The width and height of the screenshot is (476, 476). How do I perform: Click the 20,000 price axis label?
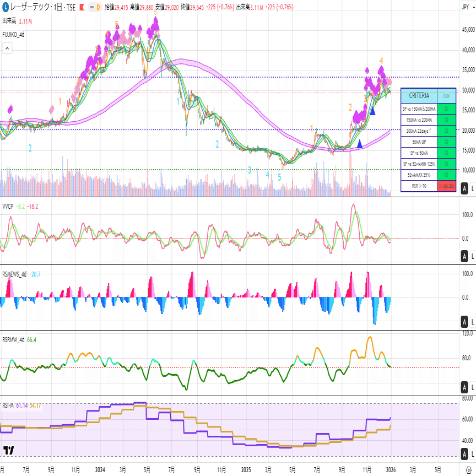pyautogui.click(x=468, y=130)
